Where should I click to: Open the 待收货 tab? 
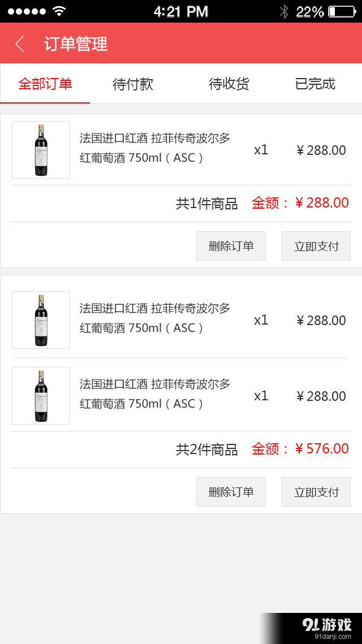click(229, 83)
